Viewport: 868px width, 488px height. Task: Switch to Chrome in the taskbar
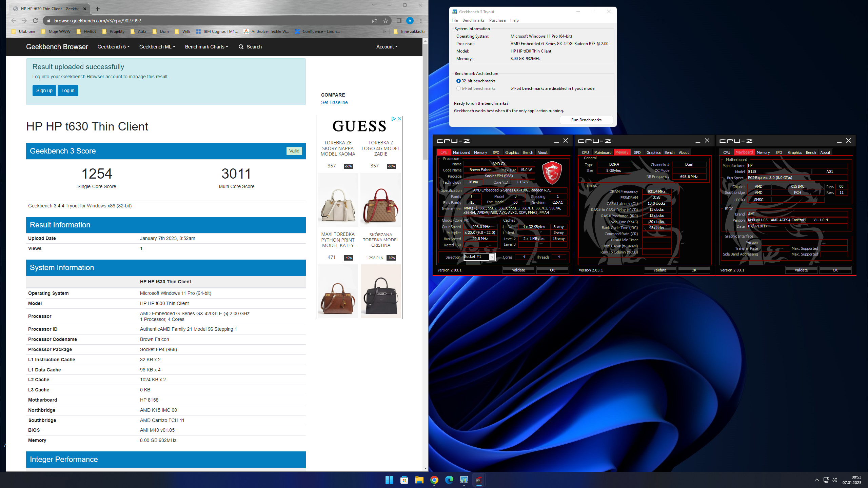click(434, 480)
